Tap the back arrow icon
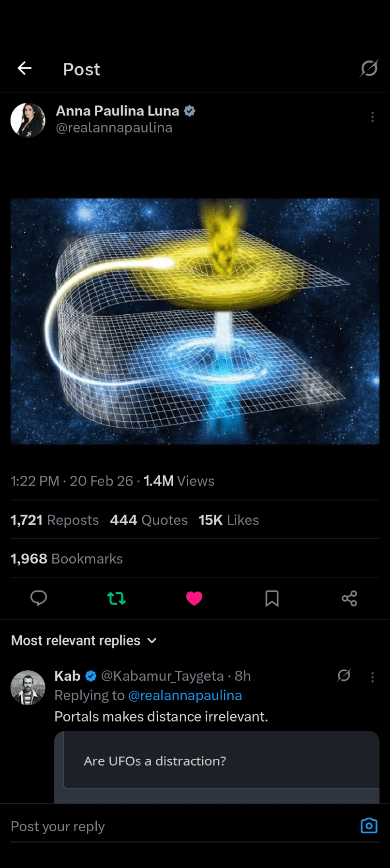 [x=25, y=69]
